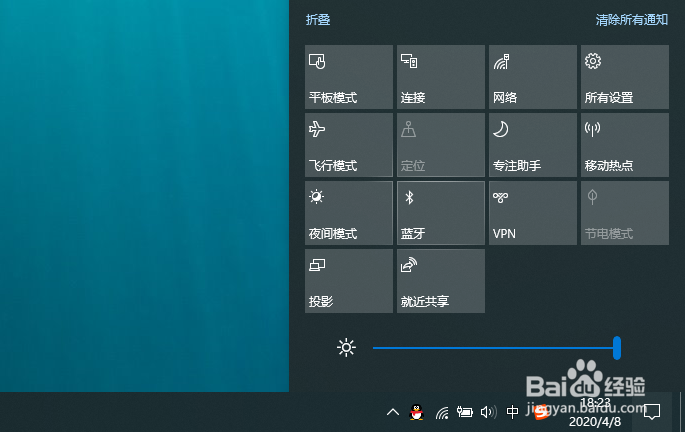This screenshot has width=685, height=432.
Task: Open Wi-Fi network tray icon
Action: pyautogui.click(x=442, y=412)
